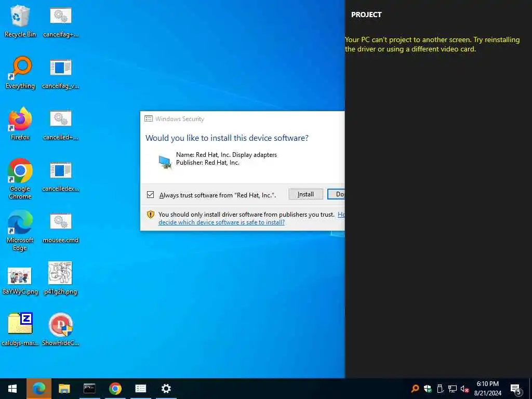Screen dimensions: 532x399
Task: Select the ShowHideC... desktop icon
Action: click(61, 329)
